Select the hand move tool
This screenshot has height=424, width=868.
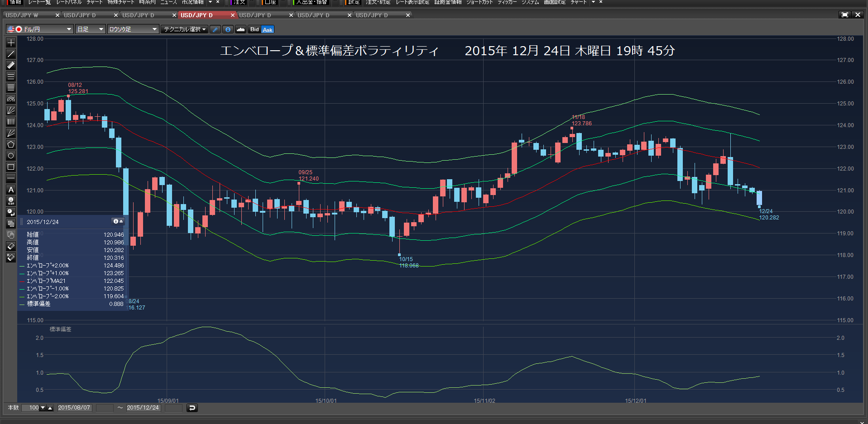pyautogui.click(x=11, y=235)
